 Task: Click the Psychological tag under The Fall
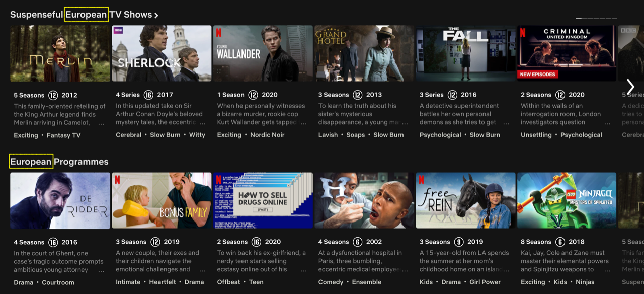440,135
